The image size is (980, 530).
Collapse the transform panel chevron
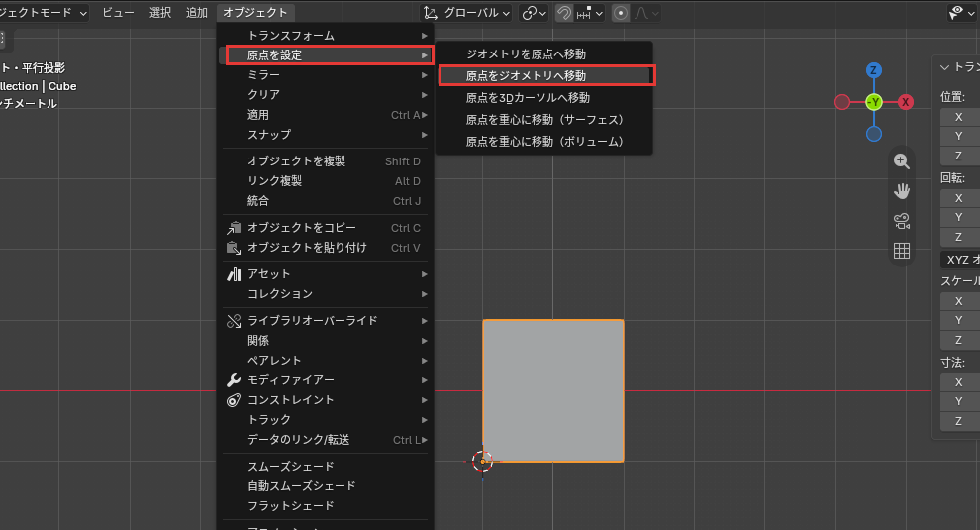(944, 67)
